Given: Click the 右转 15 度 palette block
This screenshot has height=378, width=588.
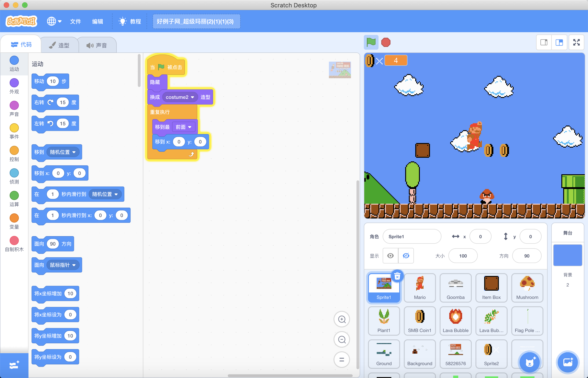Looking at the screenshot, I should pos(55,102).
